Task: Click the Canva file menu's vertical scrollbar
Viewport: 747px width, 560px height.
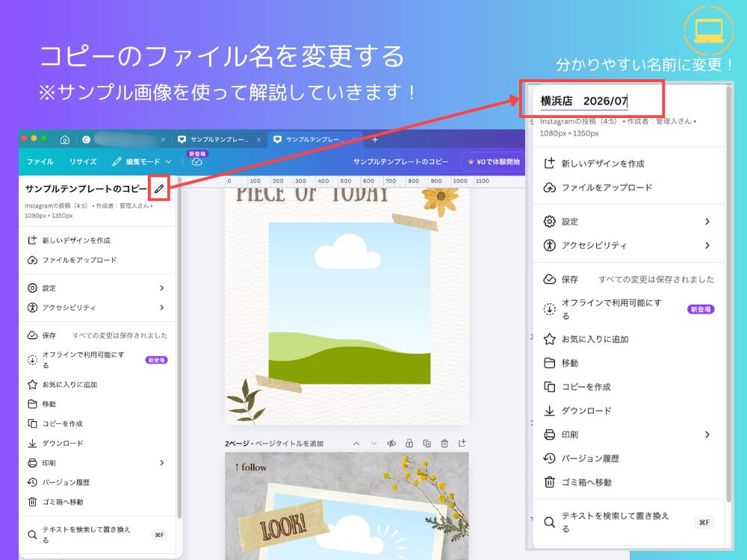Action: [x=179, y=348]
